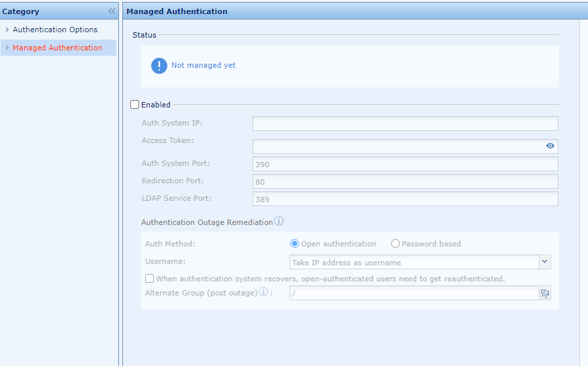The width and height of the screenshot is (588, 366).
Task: Click the Redirection Port field
Action: tap(405, 182)
